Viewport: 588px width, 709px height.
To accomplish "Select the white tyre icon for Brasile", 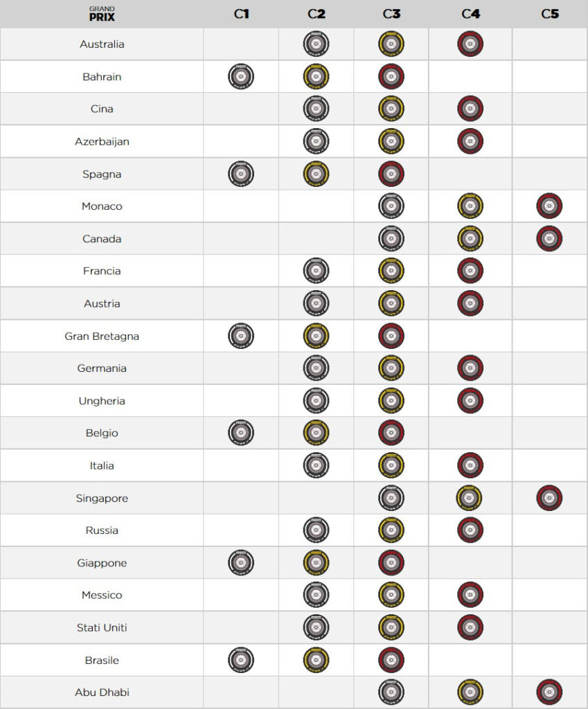I will (241, 661).
